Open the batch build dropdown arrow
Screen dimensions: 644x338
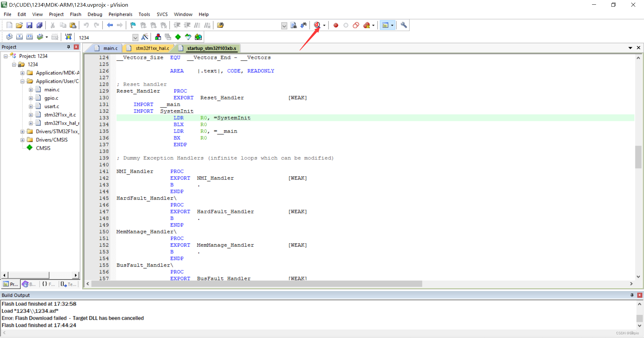pos(47,37)
